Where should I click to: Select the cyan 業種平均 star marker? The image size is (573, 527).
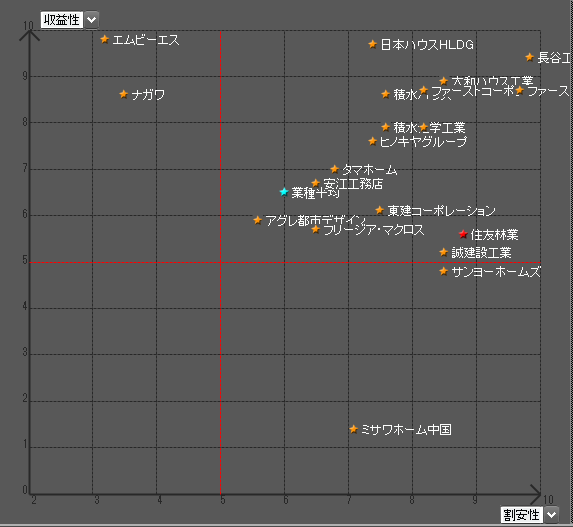284,192
